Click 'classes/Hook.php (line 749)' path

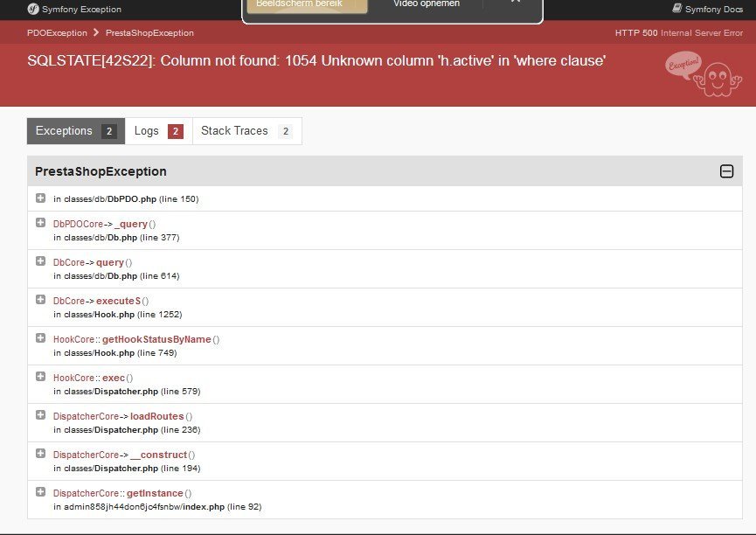point(121,353)
